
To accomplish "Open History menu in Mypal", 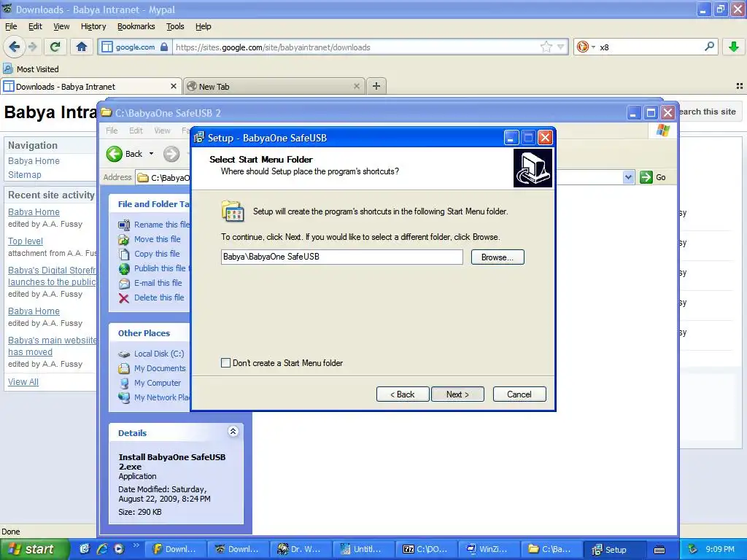I will point(93,26).
